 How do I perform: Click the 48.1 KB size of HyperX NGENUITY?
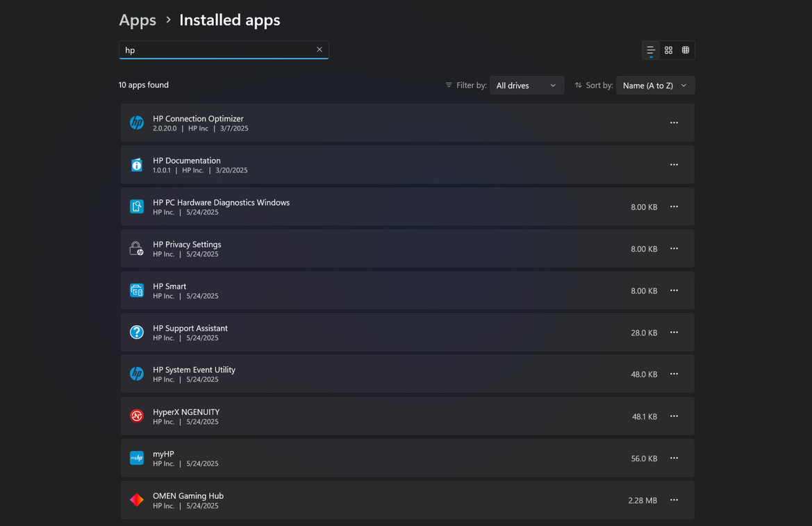645,417
